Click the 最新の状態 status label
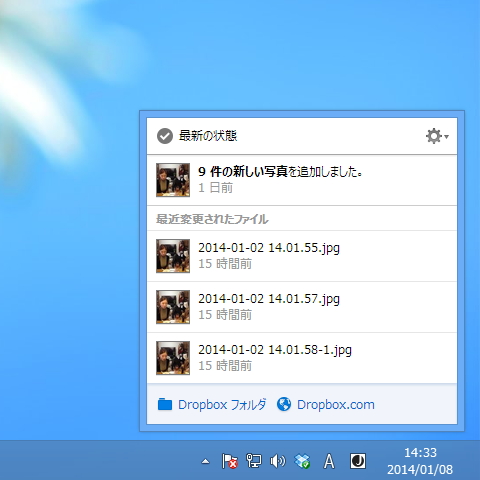 click(208, 136)
